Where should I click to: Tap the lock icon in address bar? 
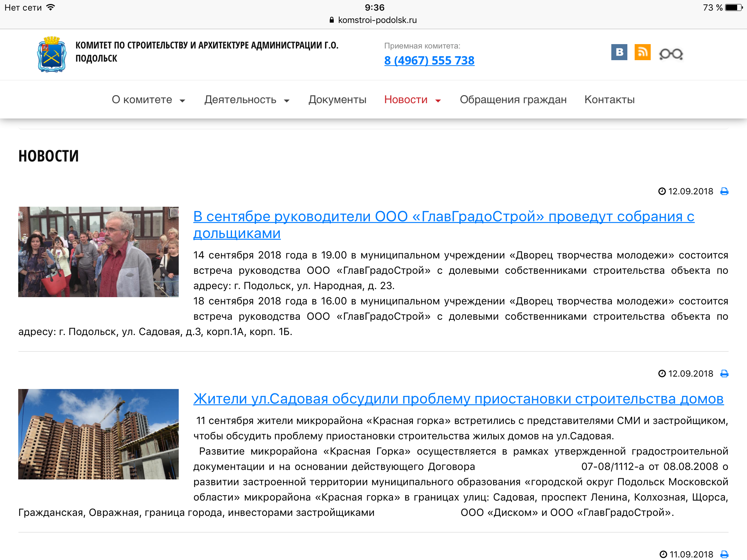[332, 20]
